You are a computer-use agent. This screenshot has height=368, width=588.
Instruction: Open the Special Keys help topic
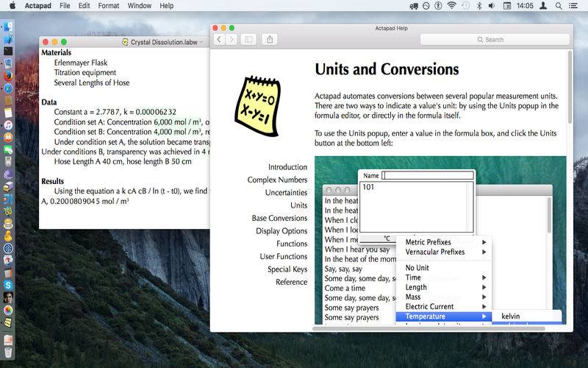tap(287, 269)
